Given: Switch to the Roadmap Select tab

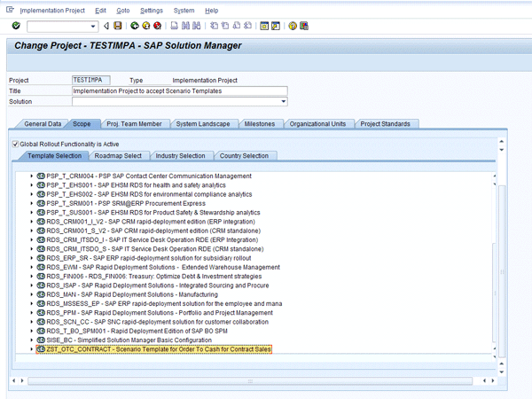Looking at the screenshot, I should click(118, 155).
